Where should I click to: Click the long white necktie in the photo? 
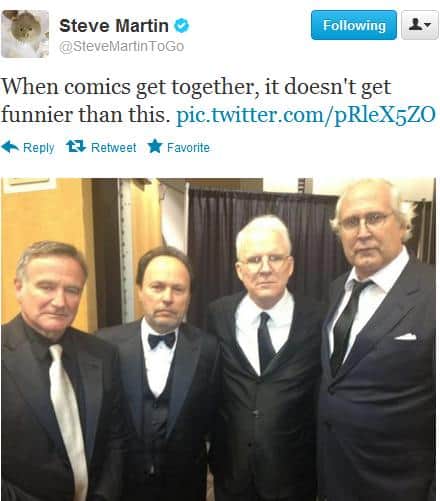pyautogui.click(x=68, y=420)
